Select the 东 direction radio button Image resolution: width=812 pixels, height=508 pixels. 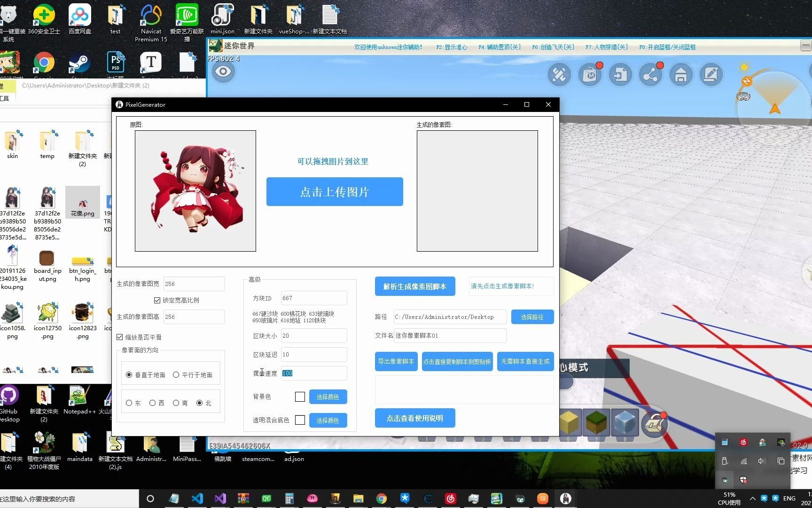click(x=129, y=403)
